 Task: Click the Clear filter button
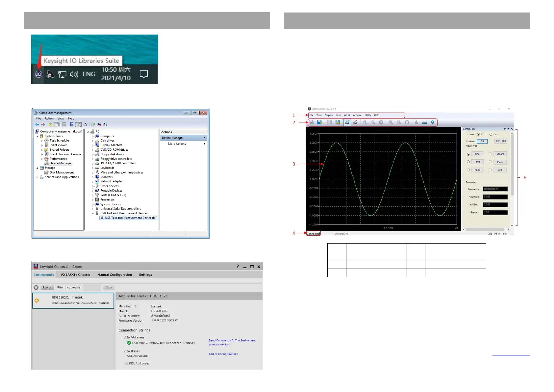[x=109, y=287]
